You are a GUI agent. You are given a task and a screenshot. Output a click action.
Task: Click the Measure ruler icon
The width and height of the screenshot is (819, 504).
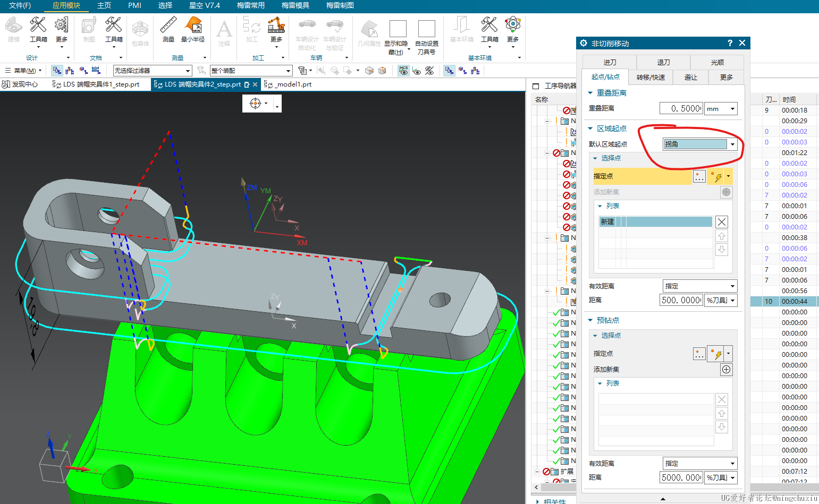pos(168,24)
